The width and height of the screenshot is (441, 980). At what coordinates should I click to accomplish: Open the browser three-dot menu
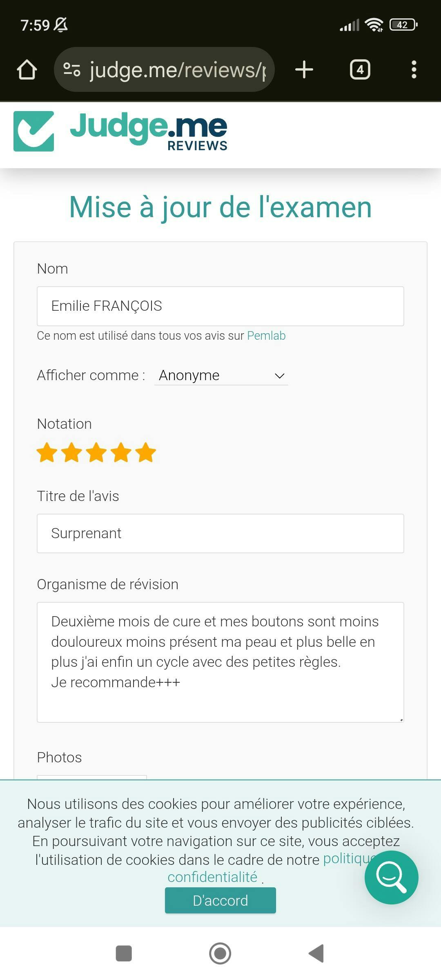click(x=414, y=70)
